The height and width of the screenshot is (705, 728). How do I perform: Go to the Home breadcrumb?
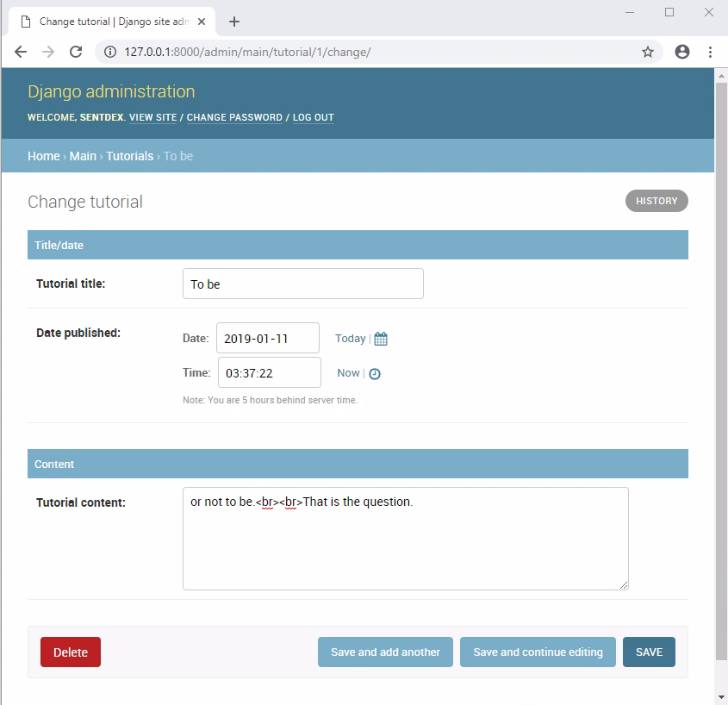coord(43,156)
